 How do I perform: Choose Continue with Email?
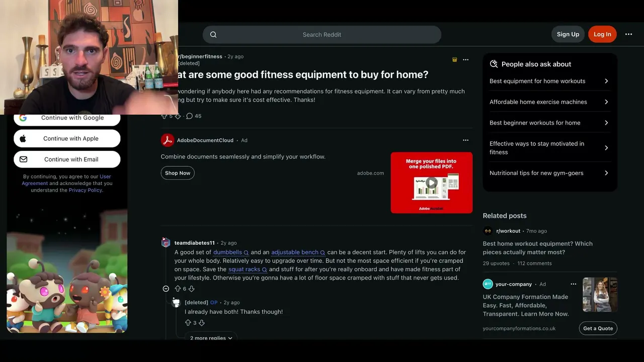(x=67, y=159)
